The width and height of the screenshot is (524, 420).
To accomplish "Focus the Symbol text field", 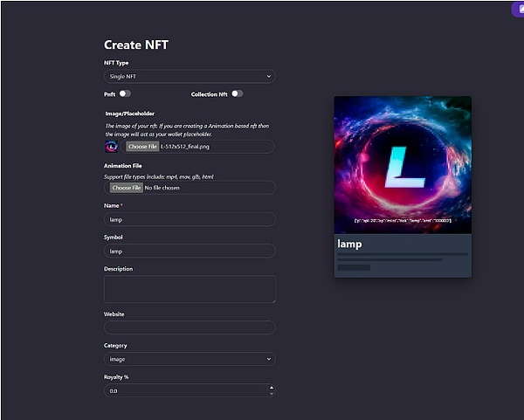I will point(190,251).
